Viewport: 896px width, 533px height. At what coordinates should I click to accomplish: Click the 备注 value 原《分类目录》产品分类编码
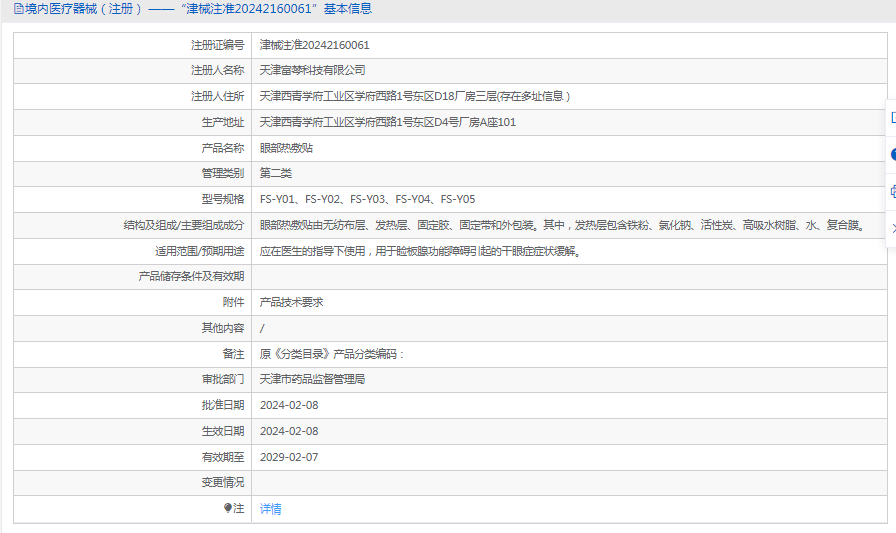point(331,354)
